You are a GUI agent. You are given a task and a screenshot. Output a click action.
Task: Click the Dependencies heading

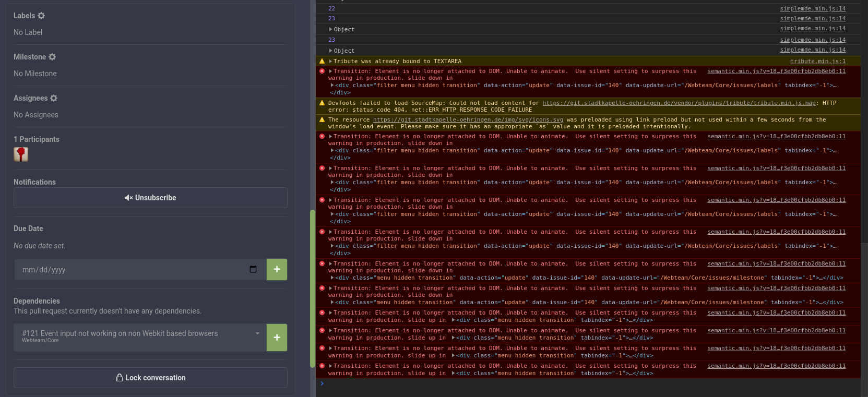coord(37,301)
